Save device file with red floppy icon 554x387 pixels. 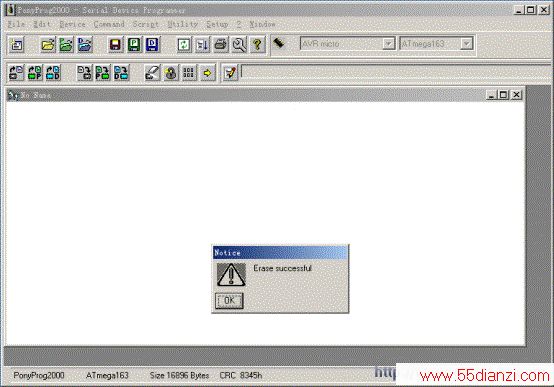pos(116,45)
